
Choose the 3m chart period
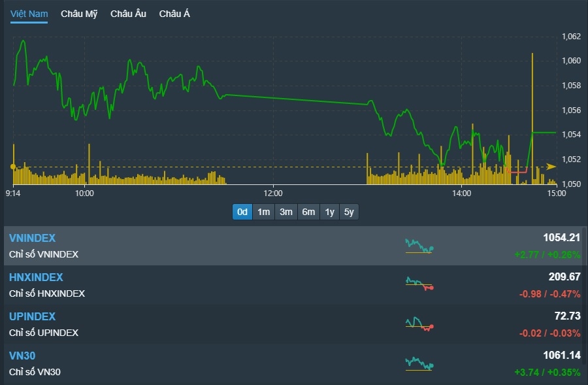click(x=286, y=212)
